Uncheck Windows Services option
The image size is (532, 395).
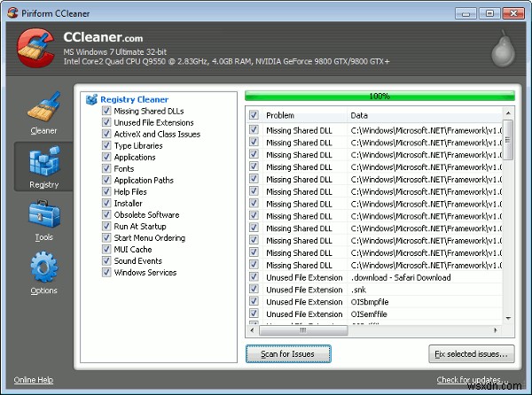coord(106,272)
